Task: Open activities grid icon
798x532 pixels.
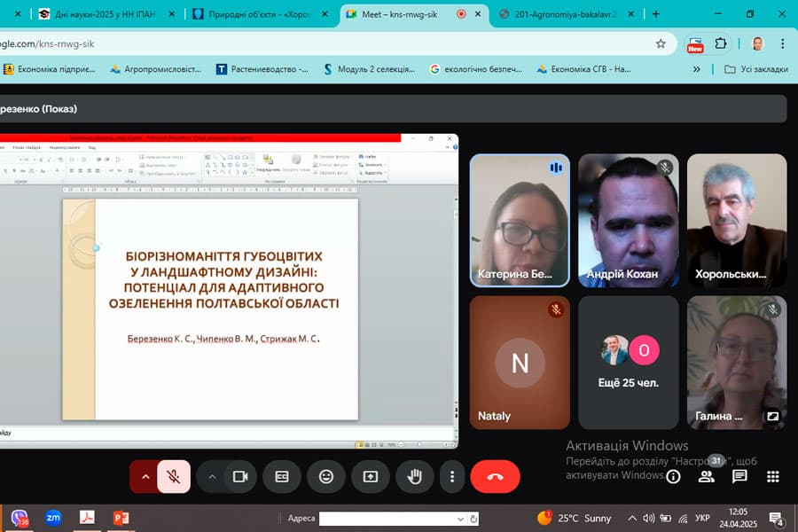Action: tap(772, 476)
